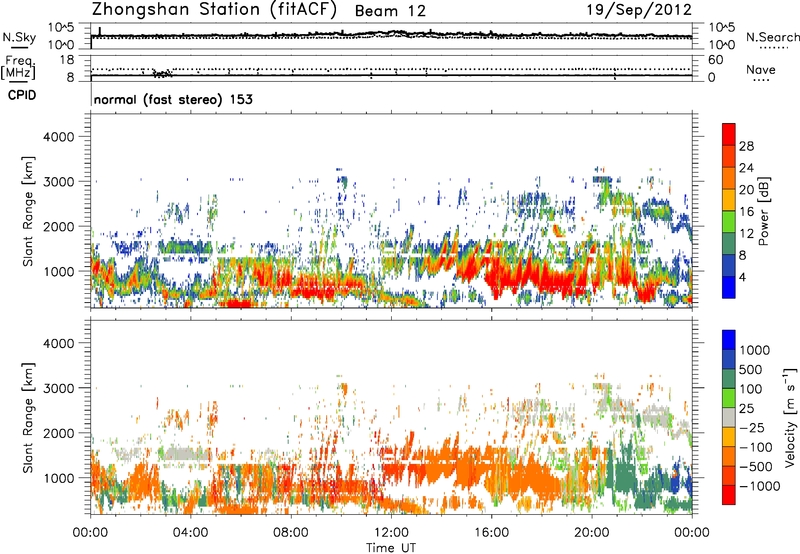800x554 pixels.
Task: Click the 'Freq. [MHz]' label
Action: (18, 68)
